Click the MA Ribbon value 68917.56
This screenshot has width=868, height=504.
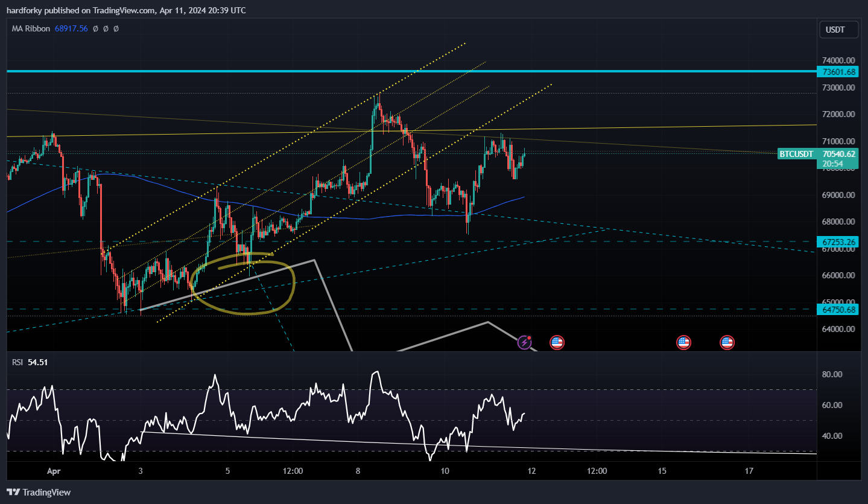click(x=72, y=28)
